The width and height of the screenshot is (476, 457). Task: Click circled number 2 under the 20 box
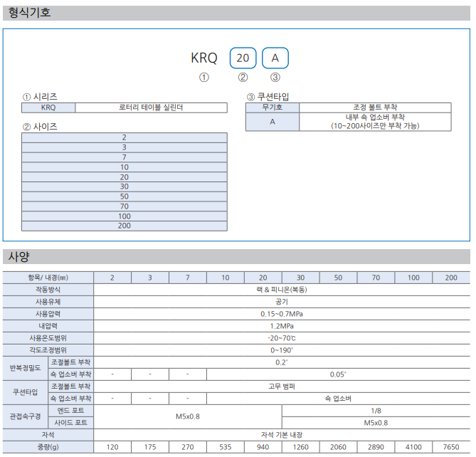(243, 78)
